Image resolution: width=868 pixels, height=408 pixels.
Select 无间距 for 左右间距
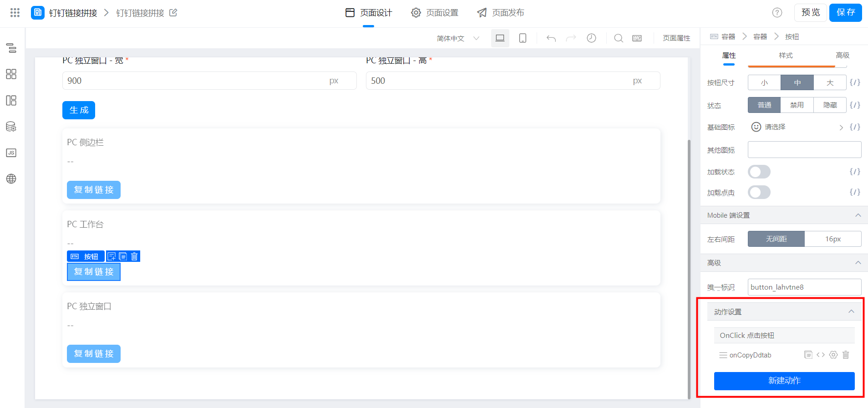776,239
